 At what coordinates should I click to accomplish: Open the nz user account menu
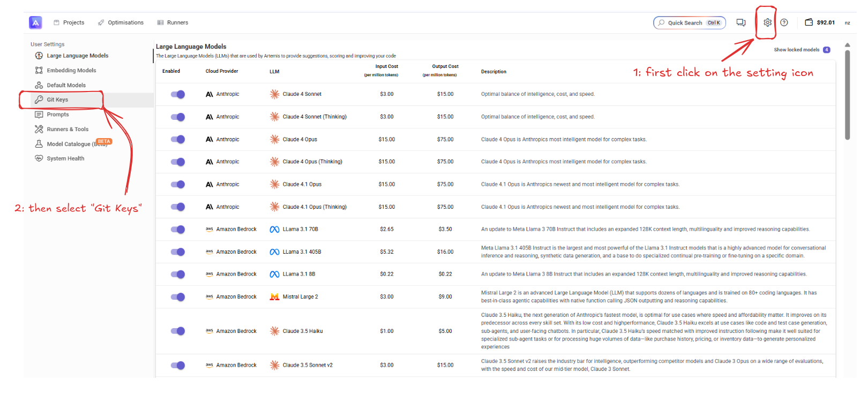(847, 23)
